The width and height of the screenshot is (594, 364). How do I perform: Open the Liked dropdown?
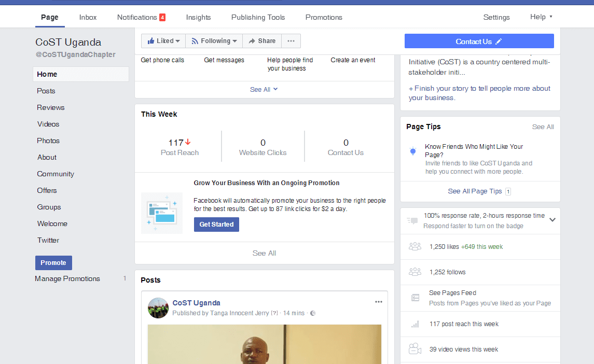(163, 41)
